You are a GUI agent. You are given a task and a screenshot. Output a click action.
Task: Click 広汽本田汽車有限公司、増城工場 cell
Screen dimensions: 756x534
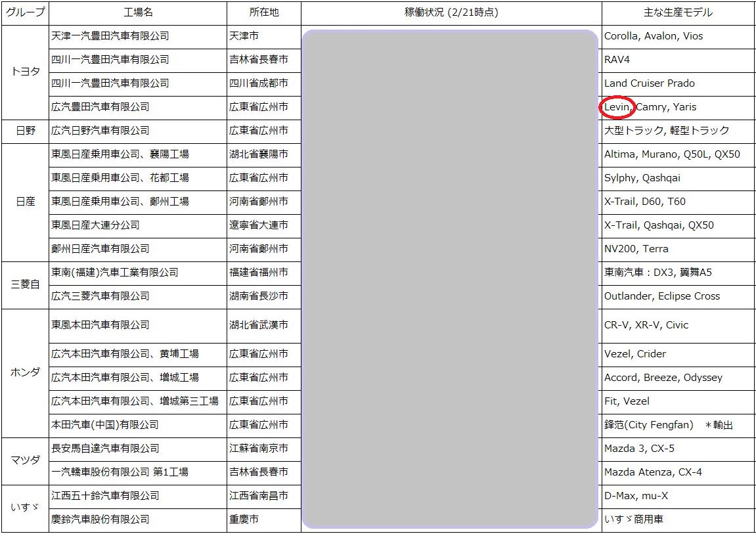[138, 378]
